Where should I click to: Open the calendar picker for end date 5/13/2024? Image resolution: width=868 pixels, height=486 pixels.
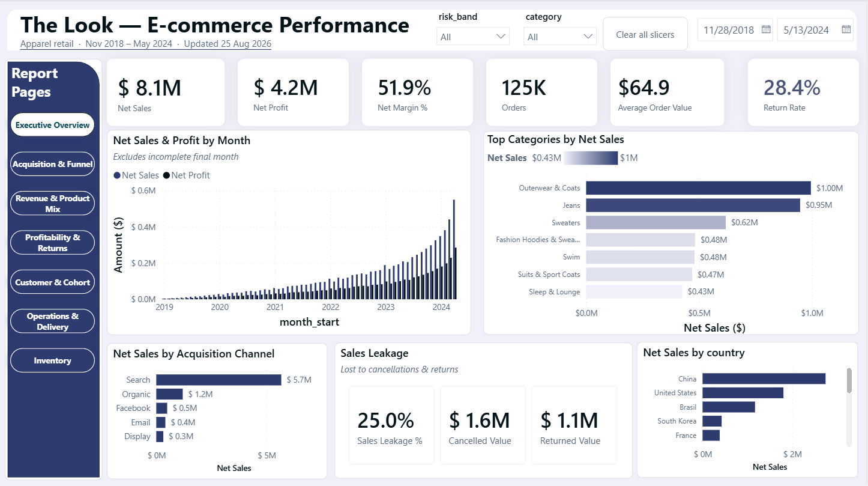tap(846, 29)
